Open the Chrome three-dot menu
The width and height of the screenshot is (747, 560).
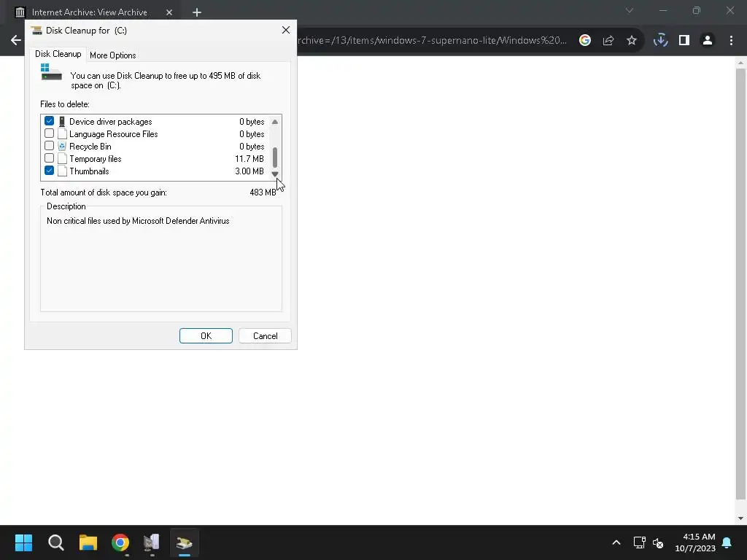pos(731,40)
